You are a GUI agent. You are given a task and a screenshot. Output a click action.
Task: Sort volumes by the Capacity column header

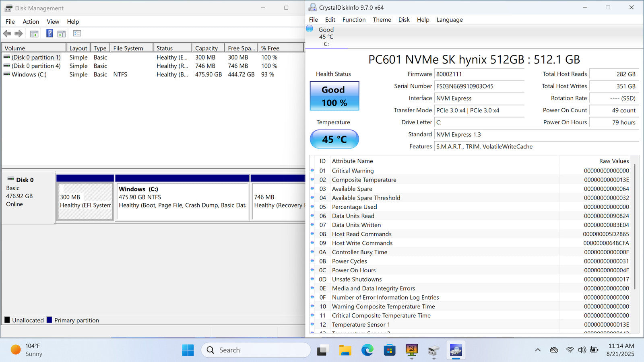click(x=206, y=48)
